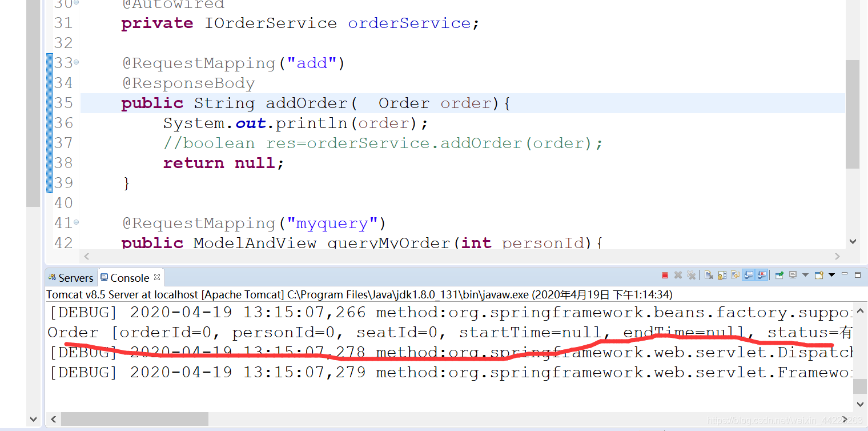This screenshot has width=868, height=431.
Task: Switch to the Servers tab
Action: pyautogui.click(x=70, y=278)
